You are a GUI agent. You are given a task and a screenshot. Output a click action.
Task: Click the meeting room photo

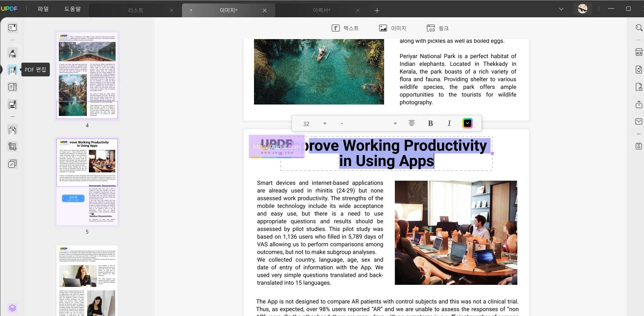456,233
